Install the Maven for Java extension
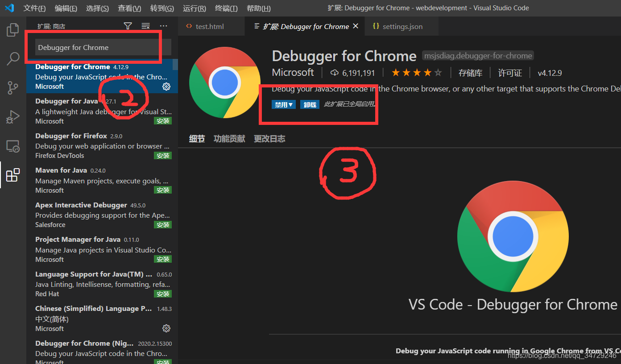This screenshot has width=621, height=364. [x=162, y=190]
